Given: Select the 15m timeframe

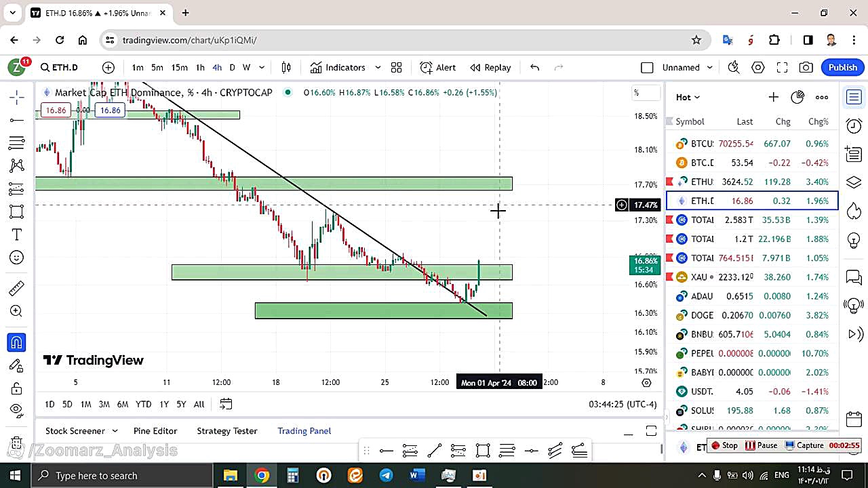Looking at the screenshot, I should pos(179,67).
